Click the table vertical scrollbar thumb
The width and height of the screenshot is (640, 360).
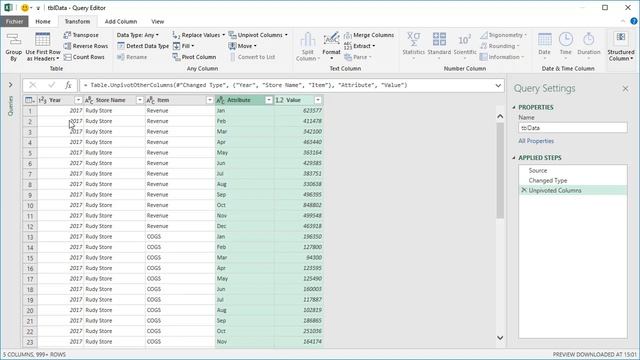(x=500, y=170)
